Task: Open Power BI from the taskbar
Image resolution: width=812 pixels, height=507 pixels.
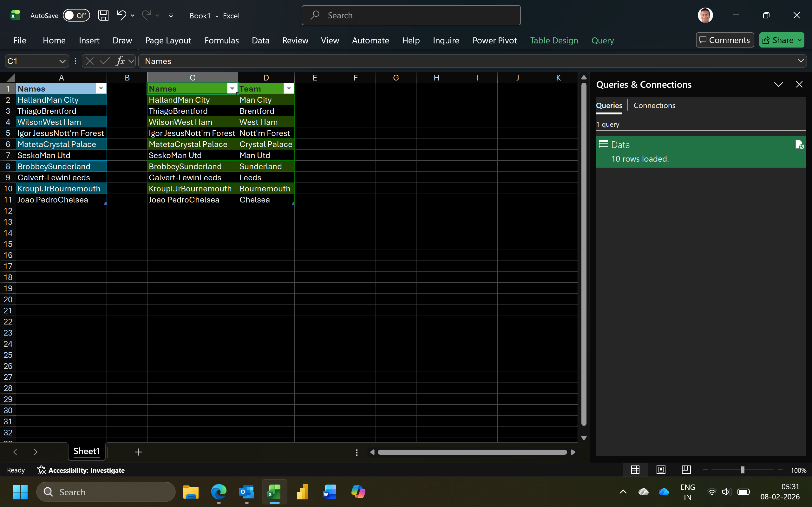Action: (302, 492)
